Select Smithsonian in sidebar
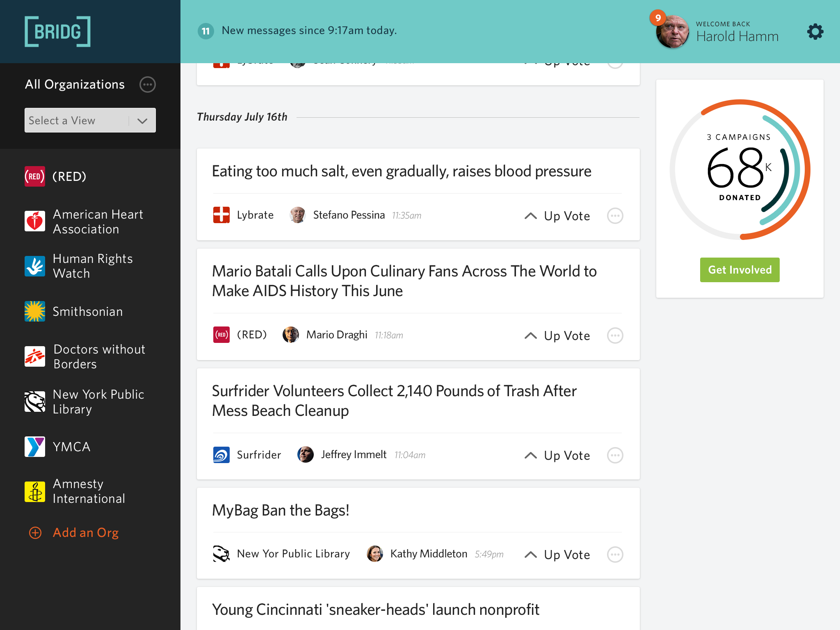Screen dimensions: 840x630 (88, 311)
